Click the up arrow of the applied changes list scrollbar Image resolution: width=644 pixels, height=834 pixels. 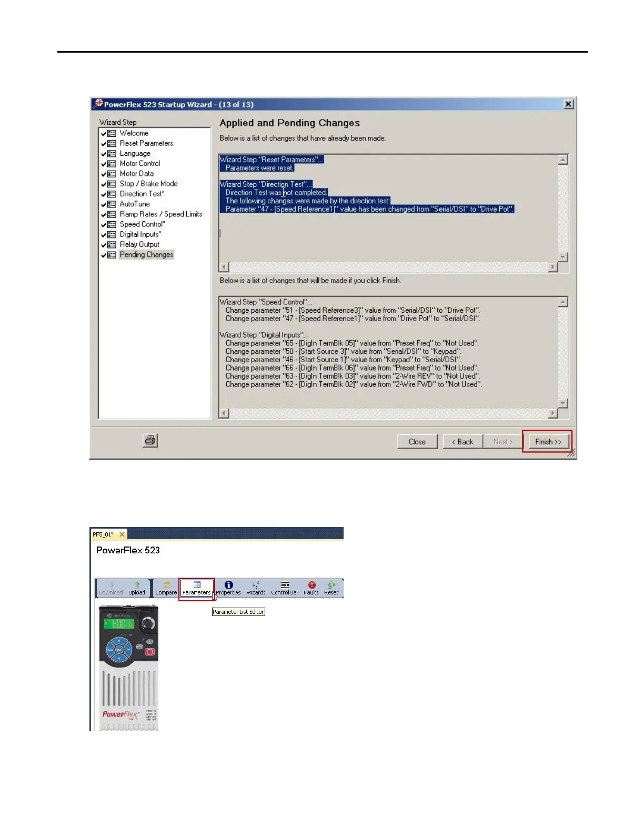(563, 160)
